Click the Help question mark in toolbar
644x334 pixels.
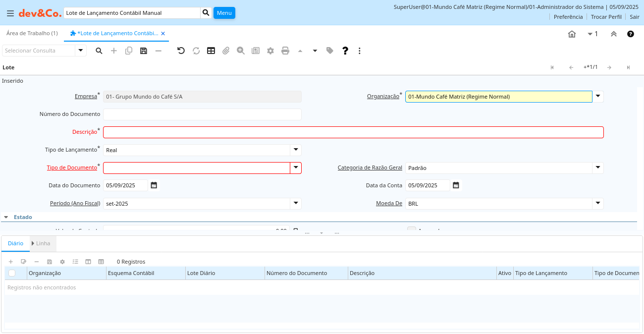(x=345, y=51)
